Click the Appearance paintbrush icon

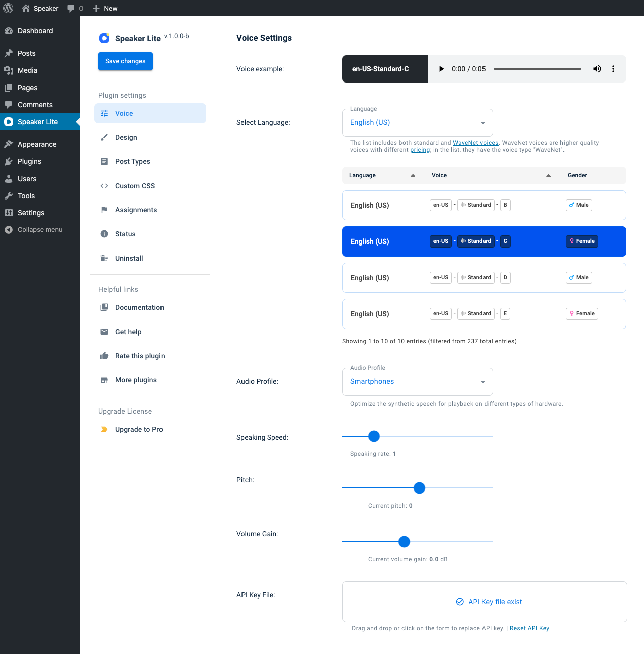[9, 144]
